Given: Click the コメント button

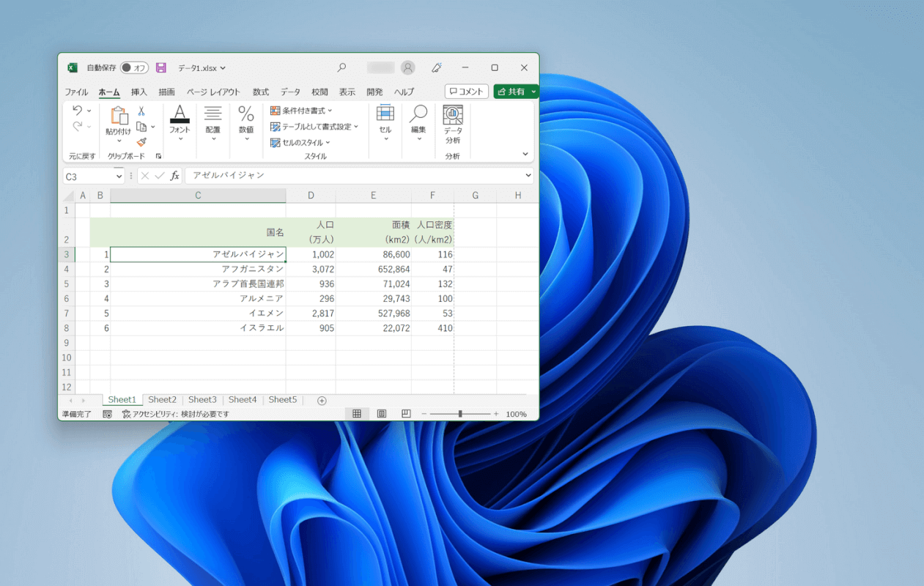Looking at the screenshot, I should click(x=466, y=92).
